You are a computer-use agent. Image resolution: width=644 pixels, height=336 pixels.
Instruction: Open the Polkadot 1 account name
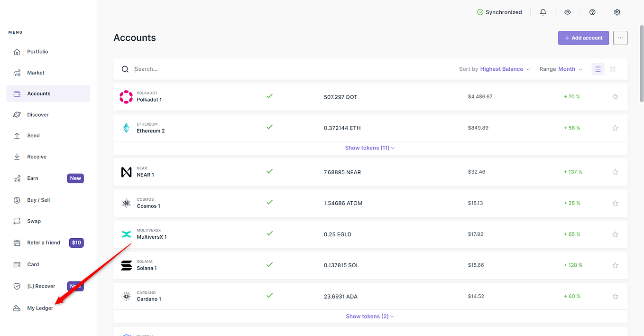[x=149, y=100]
